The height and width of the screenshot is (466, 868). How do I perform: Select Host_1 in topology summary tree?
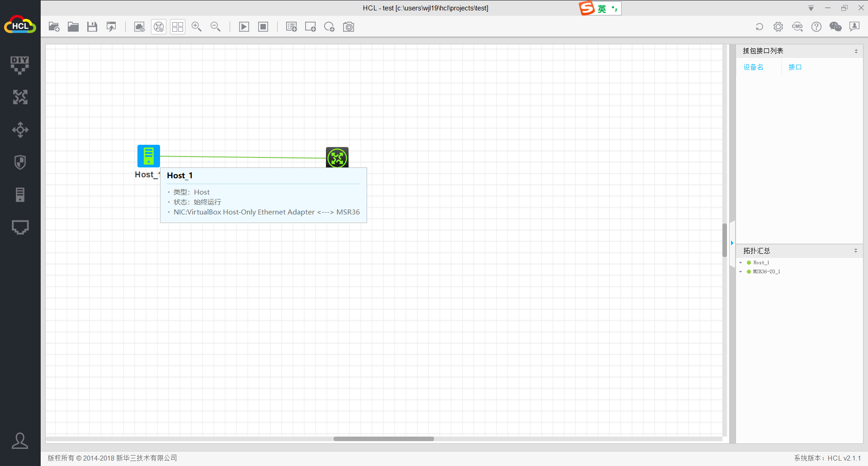click(x=761, y=263)
